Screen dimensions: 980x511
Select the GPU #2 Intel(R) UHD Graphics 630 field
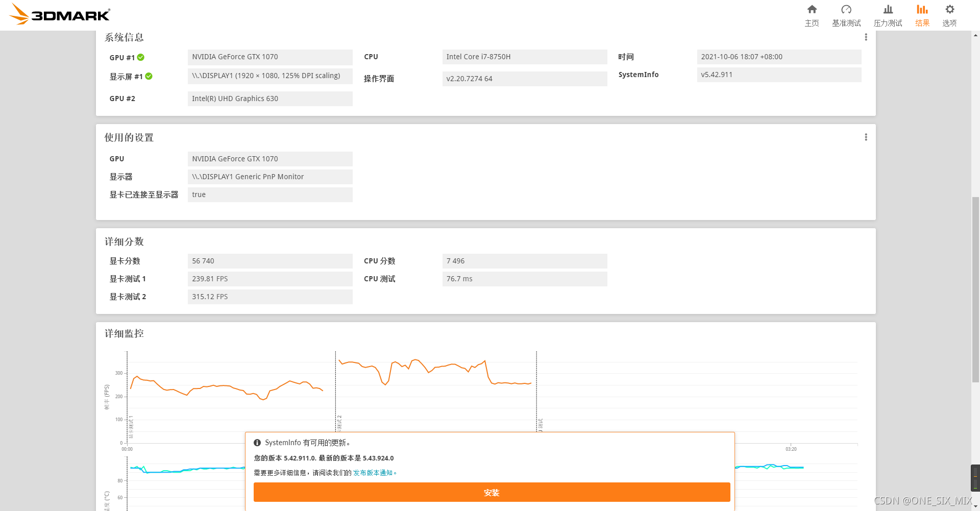pos(270,99)
